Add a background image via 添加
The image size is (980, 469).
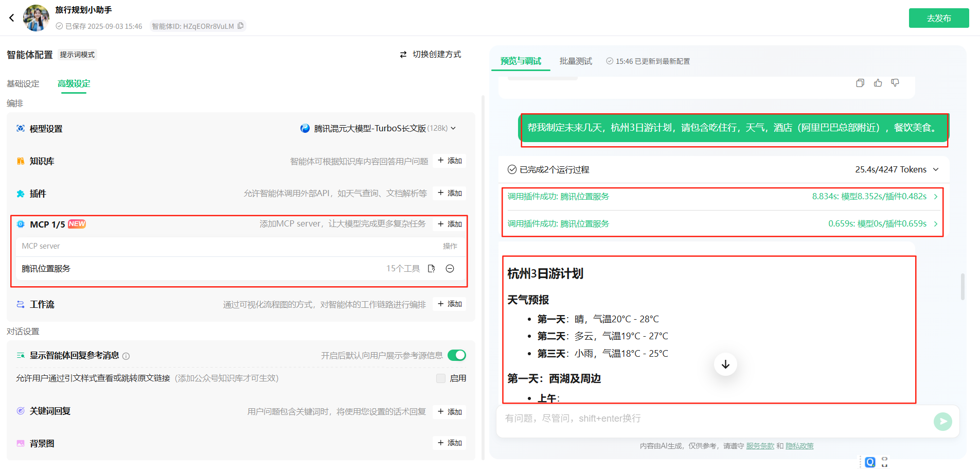[450, 443]
